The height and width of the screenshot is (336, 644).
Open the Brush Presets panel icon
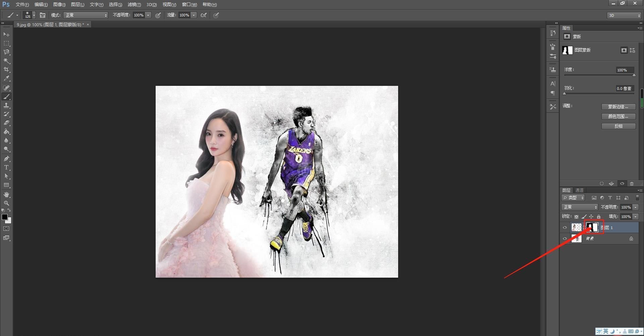(x=553, y=47)
